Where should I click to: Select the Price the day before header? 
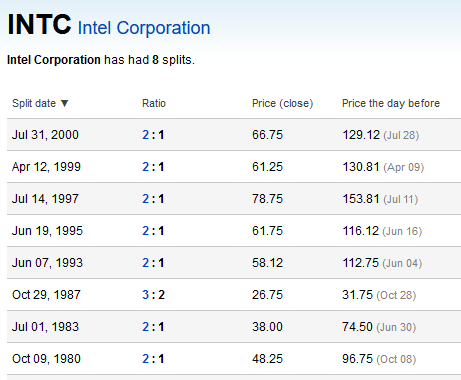click(391, 103)
